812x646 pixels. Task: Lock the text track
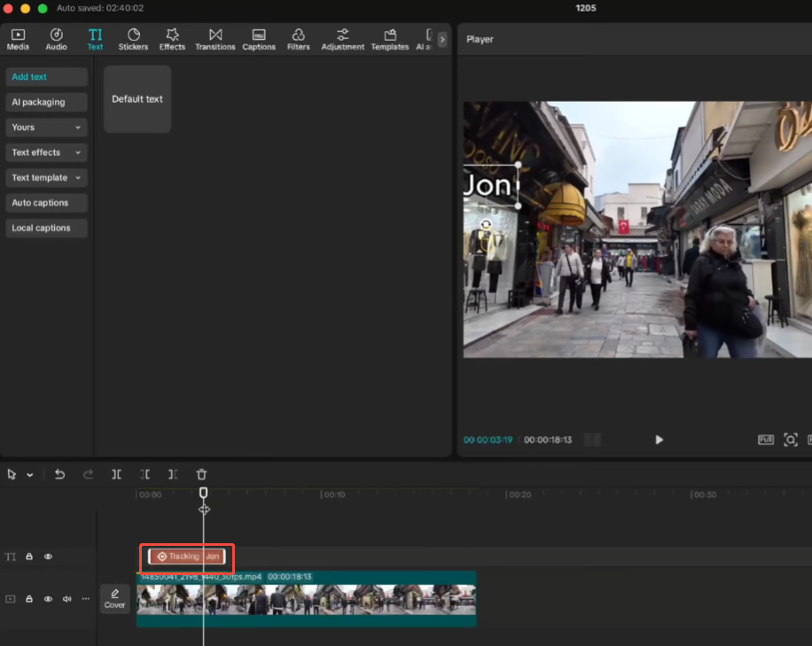pyautogui.click(x=29, y=556)
